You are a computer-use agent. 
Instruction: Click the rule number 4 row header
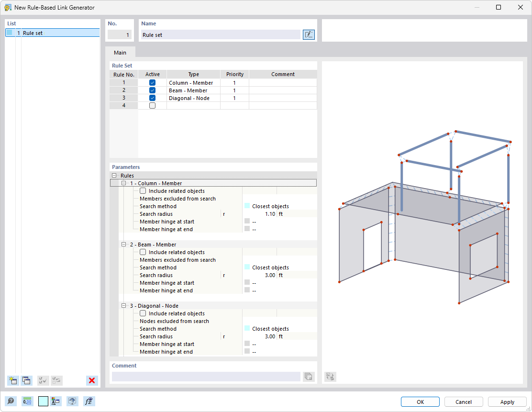(124, 106)
